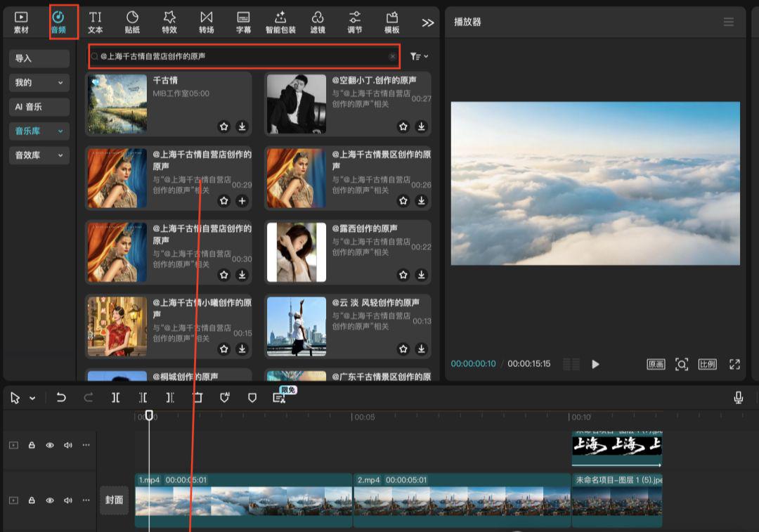The height and width of the screenshot is (532, 759).
Task: Open the 智能包装 panel
Action: (281, 21)
